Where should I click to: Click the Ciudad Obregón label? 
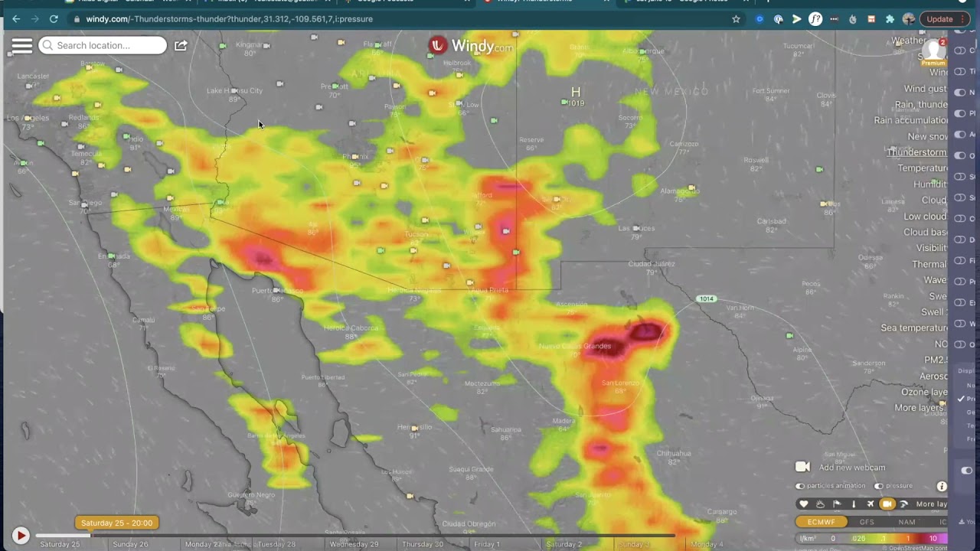pos(469,524)
